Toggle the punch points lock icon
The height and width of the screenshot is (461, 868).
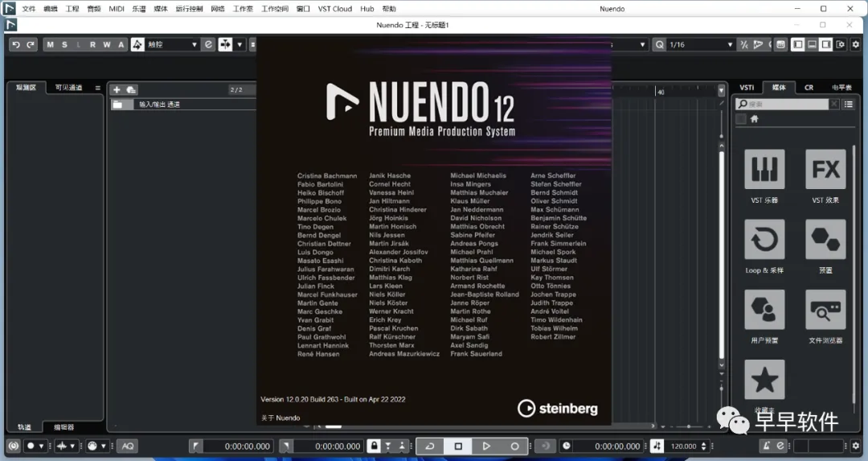pos(374,446)
